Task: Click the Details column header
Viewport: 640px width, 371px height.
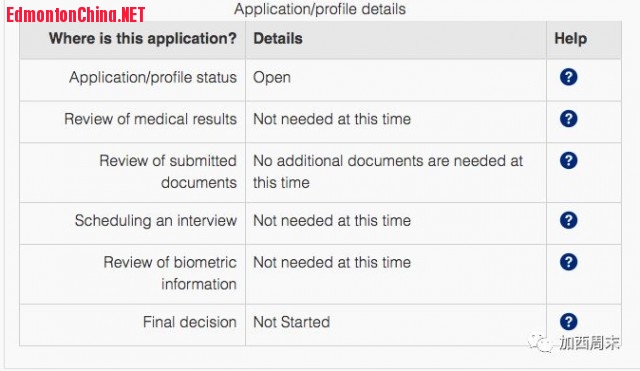Action: [x=278, y=38]
